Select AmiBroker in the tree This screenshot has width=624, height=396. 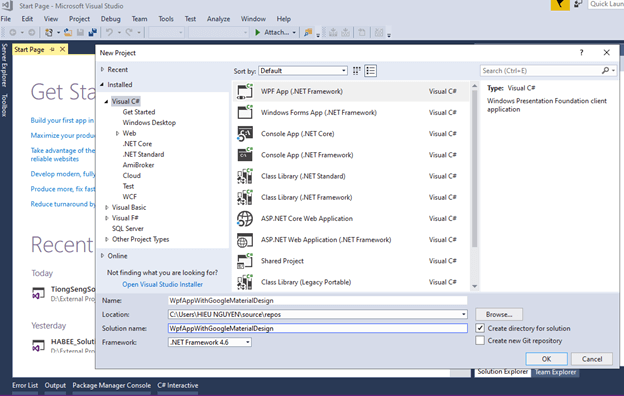138,165
